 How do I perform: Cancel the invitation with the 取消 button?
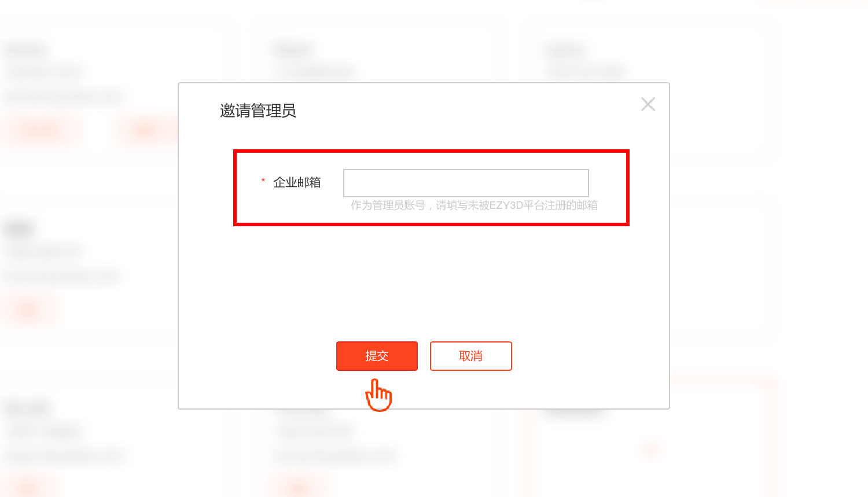tap(470, 356)
